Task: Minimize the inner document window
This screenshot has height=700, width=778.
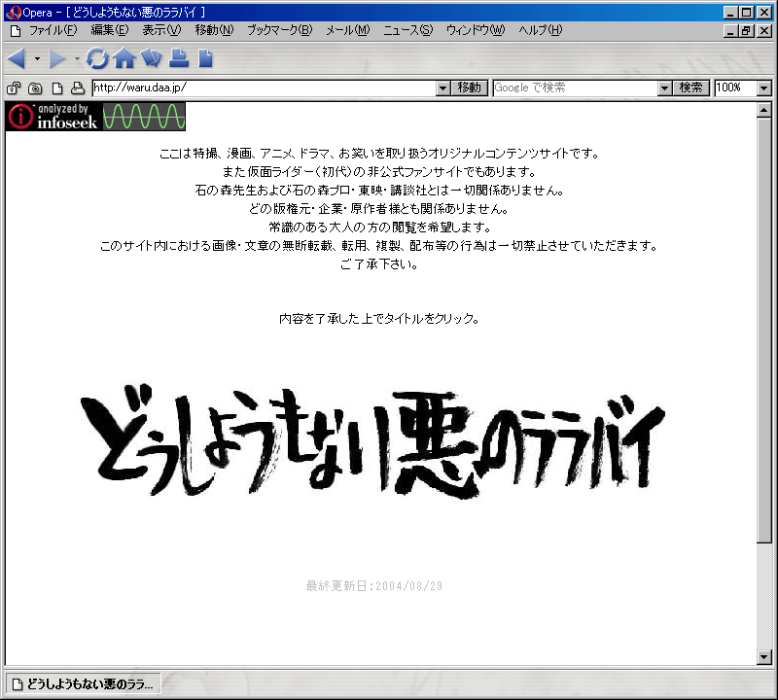Action: 730,31
